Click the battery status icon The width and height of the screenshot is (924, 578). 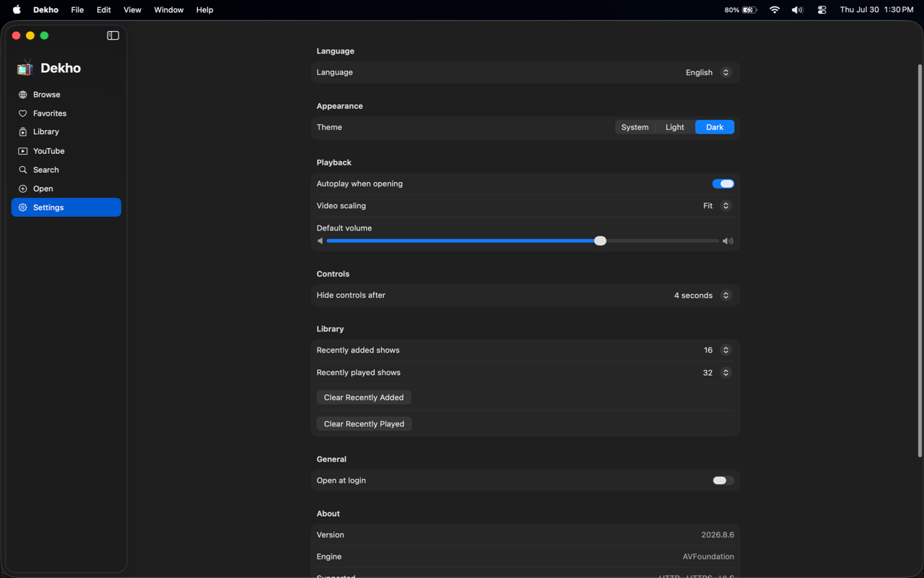tap(750, 10)
